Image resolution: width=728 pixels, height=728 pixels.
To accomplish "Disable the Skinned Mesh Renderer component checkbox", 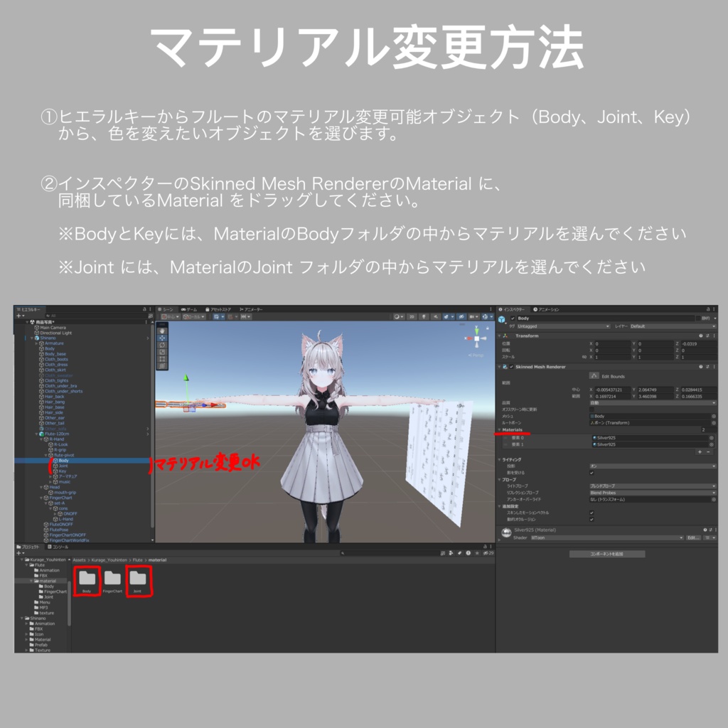I will [x=511, y=367].
